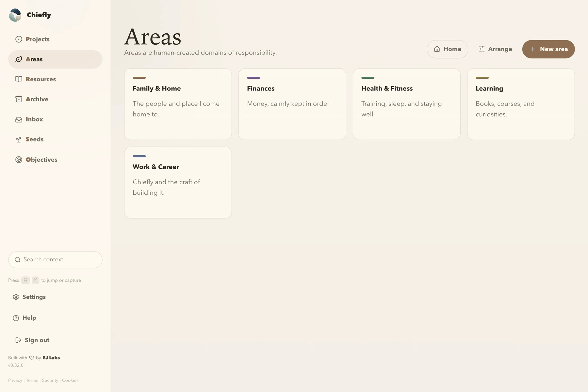Click the Seeds sprout icon
This screenshot has width=588, height=392.
click(x=19, y=139)
